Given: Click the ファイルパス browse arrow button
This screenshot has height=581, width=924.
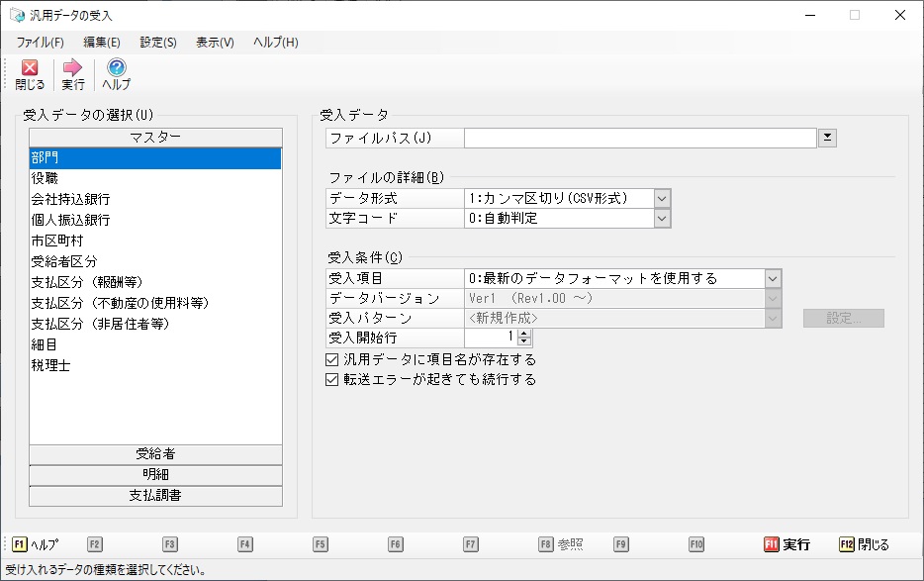Looking at the screenshot, I should pos(828,138).
